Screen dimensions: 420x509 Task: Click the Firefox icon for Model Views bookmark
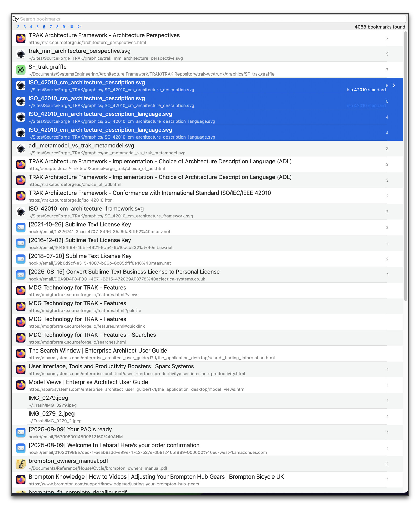tap(21, 385)
